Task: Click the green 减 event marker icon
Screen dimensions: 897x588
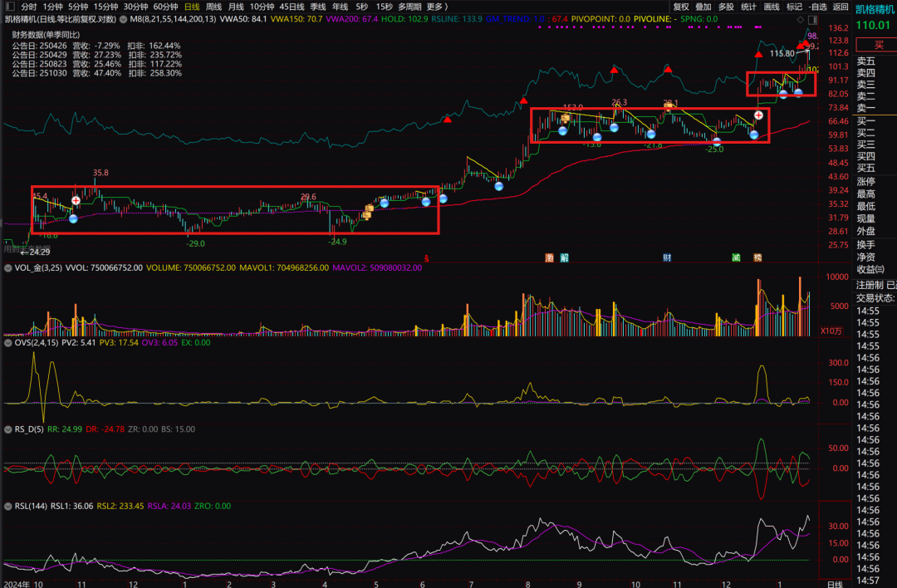Action: pos(736,258)
